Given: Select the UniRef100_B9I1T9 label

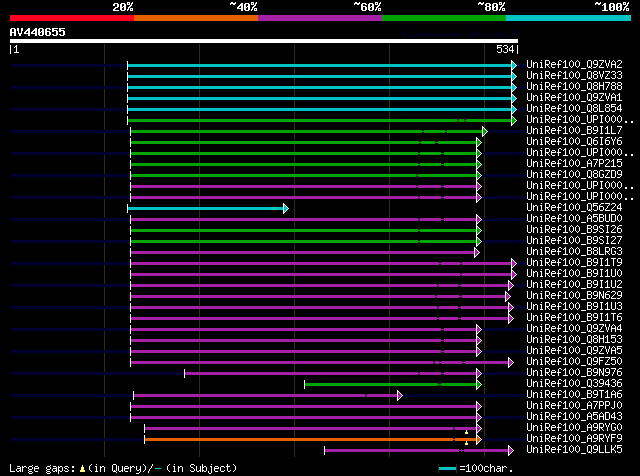Looking at the screenshot, I should (x=574, y=263).
